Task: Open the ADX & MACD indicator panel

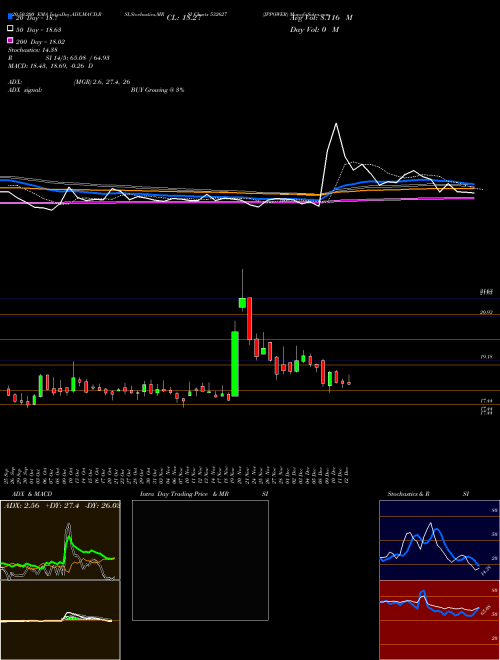Action: click(x=60, y=580)
